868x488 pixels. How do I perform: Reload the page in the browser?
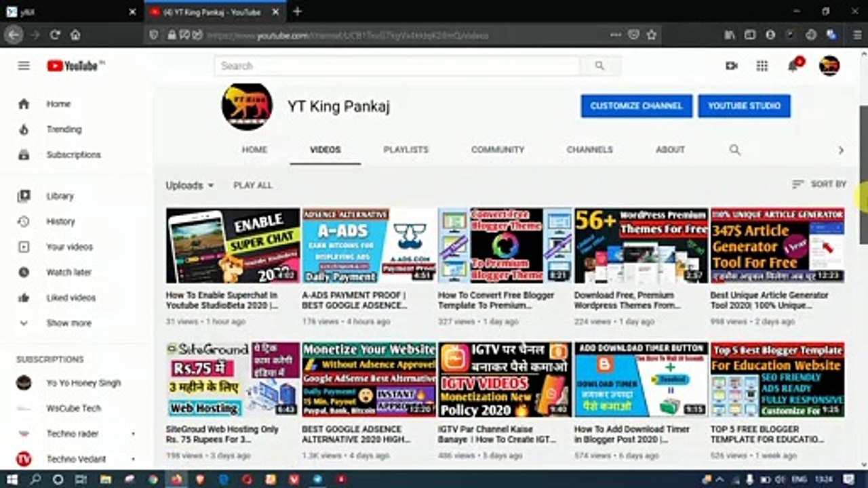click(x=55, y=35)
